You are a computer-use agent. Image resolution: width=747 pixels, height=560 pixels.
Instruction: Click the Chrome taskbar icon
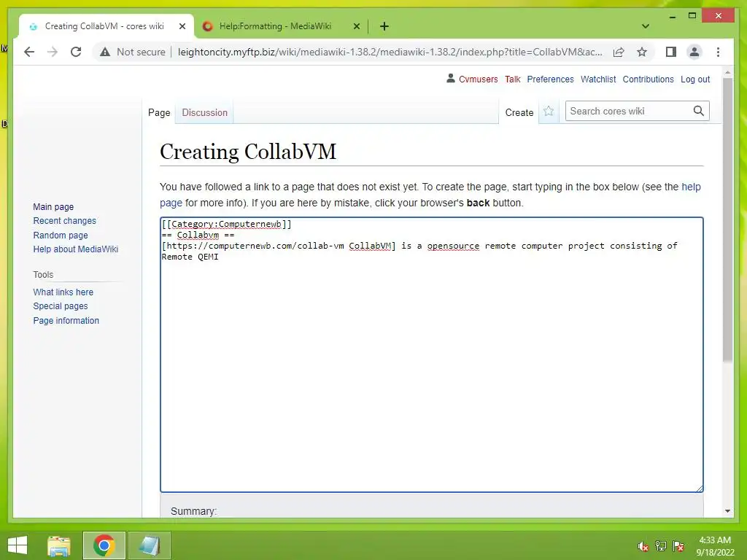point(104,545)
